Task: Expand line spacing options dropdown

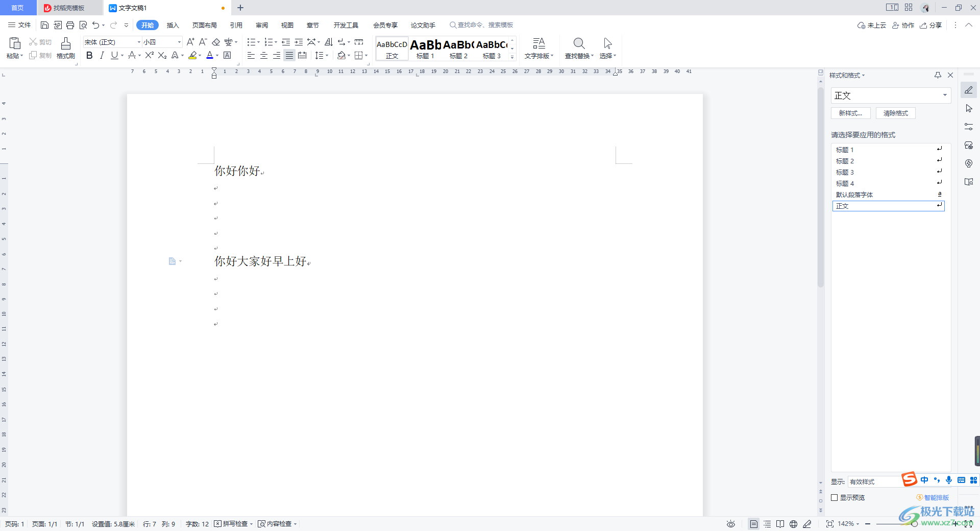Action: point(327,56)
